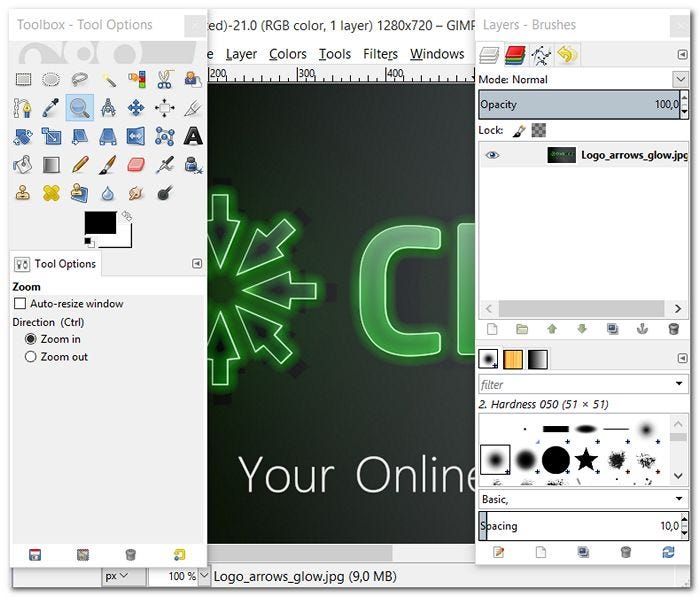Switch to the Patterns tab
The height and width of the screenshot is (597, 700).
(x=513, y=359)
